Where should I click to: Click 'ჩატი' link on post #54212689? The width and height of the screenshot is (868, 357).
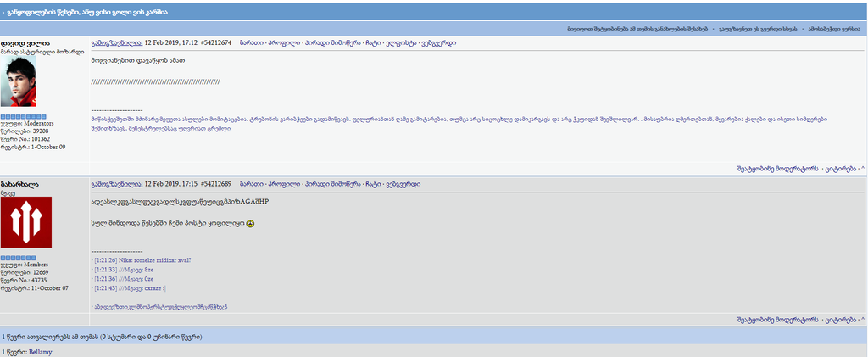click(x=373, y=184)
